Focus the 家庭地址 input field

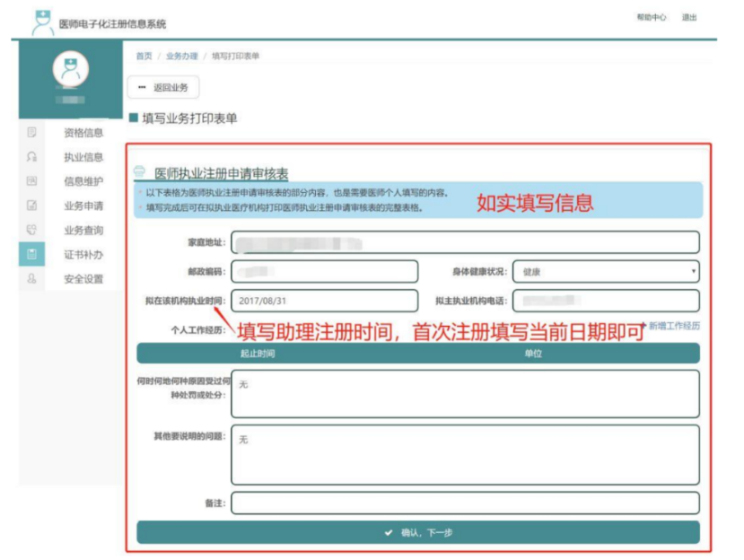coord(465,242)
